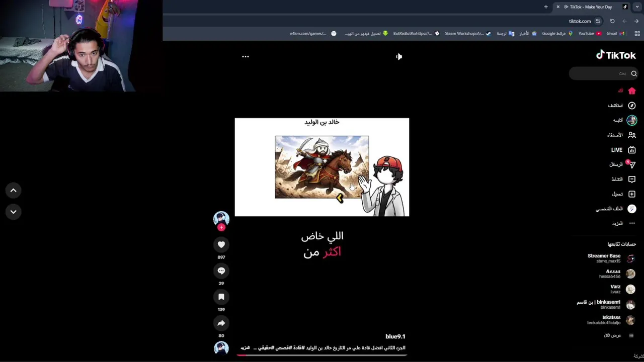The image size is (644, 362).
Task: Open the LIVE sidebar icon
Action: pyautogui.click(x=632, y=150)
